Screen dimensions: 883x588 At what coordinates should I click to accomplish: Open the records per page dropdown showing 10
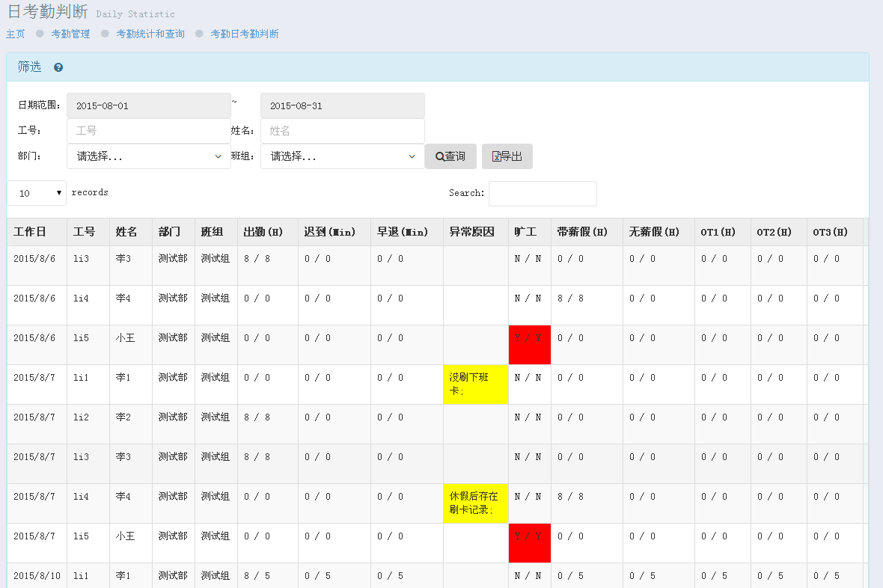[x=37, y=193]
